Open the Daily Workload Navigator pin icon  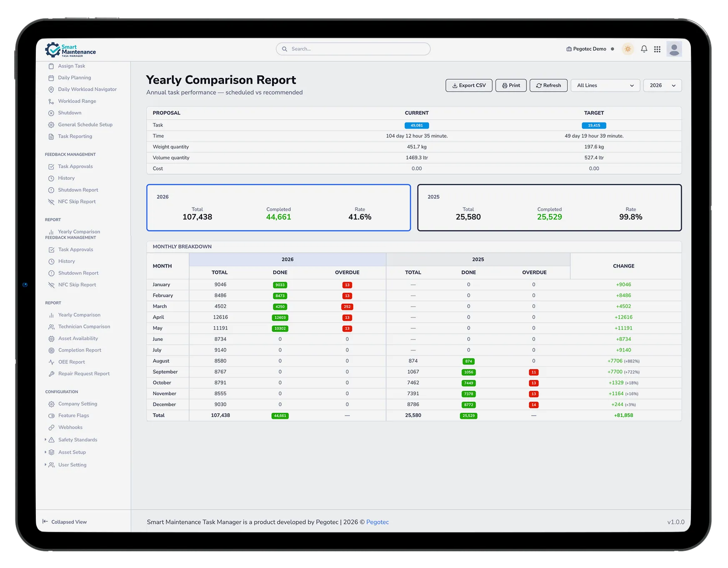click(51, 89)
